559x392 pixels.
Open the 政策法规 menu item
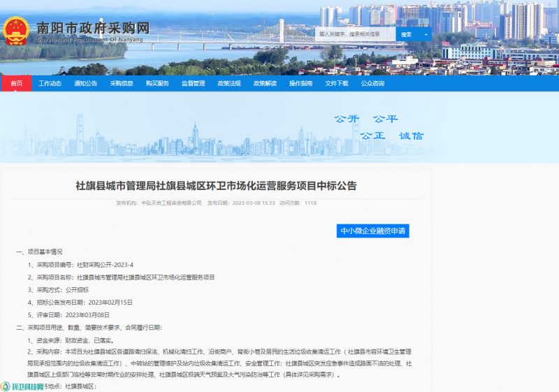[229, 84]
